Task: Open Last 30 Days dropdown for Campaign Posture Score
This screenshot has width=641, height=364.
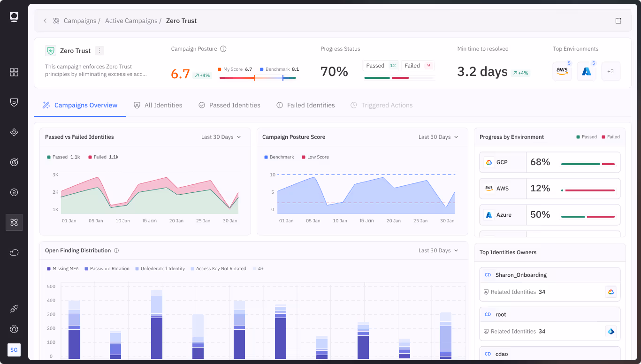Action: 438,137
